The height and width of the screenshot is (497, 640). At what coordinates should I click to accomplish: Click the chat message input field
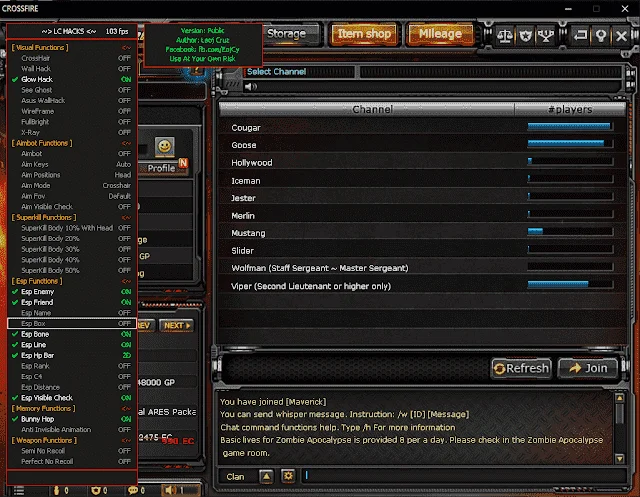[464, 476]
